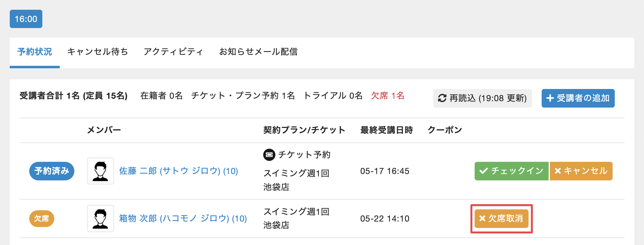Viewport: 644px width, 245px height.
Task: Click the plus icon on 受講者の追加
Action: 550,98
